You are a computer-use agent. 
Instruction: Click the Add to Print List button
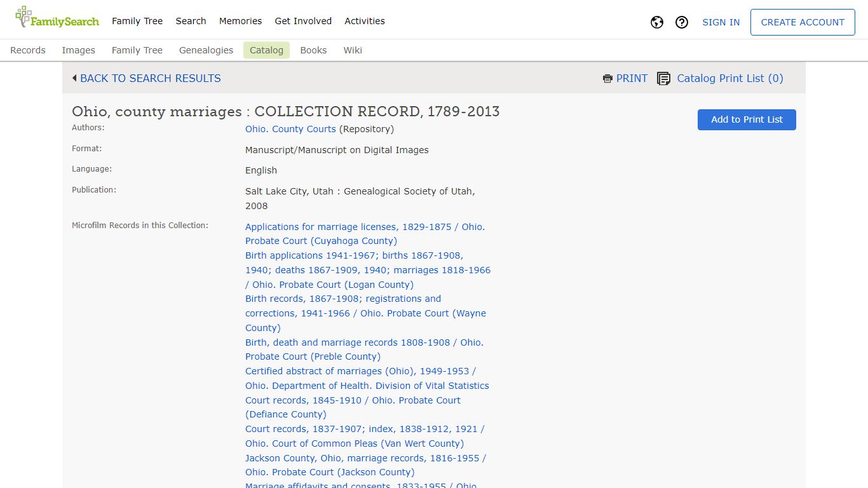click(747, 119)
